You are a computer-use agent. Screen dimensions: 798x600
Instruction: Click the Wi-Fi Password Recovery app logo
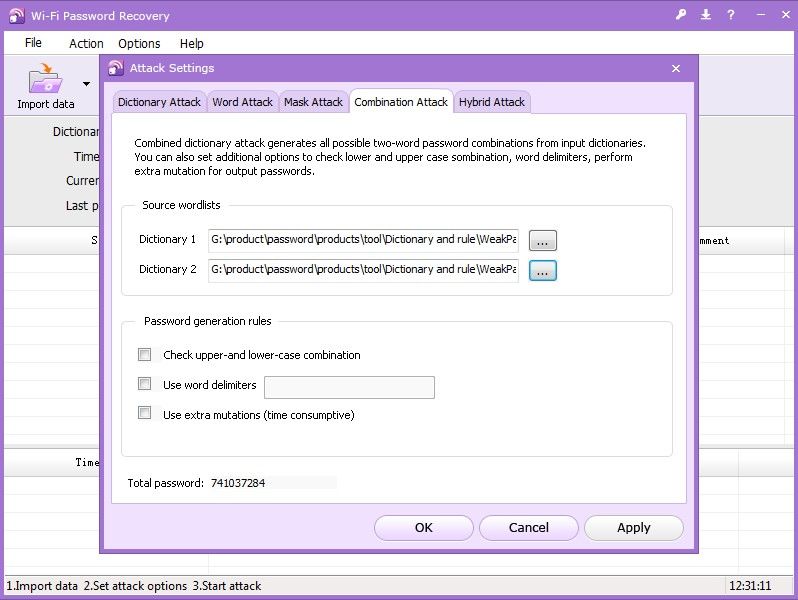point(16,15)
